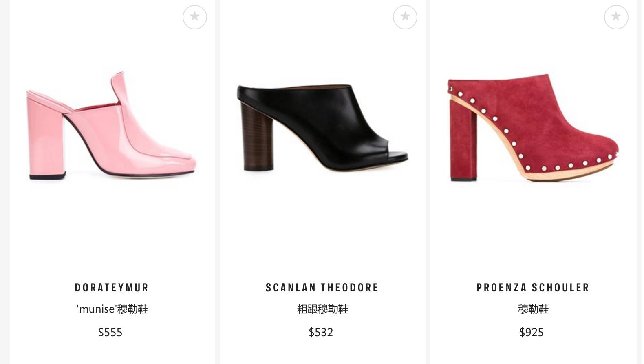Select the $925 price label
This screenshot has height=364, width=644.
(x=532, y=333)
